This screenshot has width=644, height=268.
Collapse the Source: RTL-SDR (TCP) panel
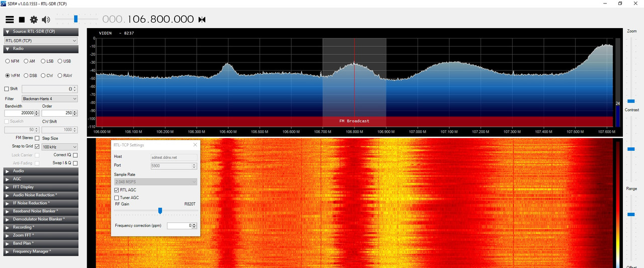41,32
